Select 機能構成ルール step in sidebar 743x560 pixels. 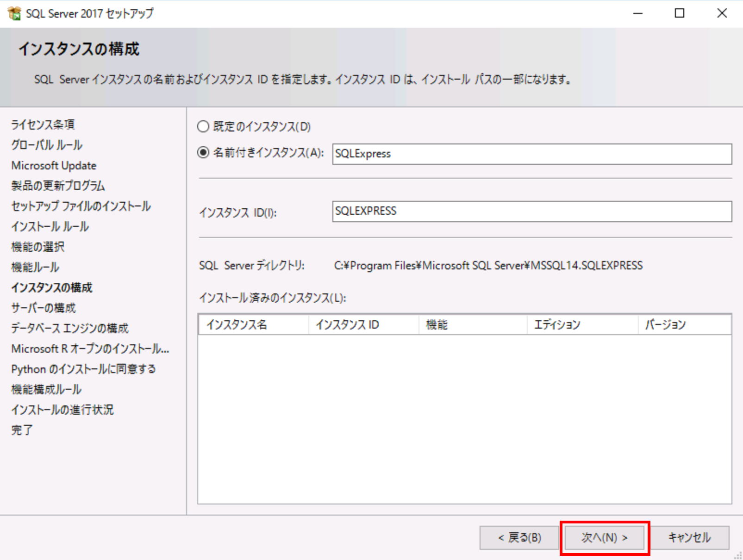click(x=46, y=389)
